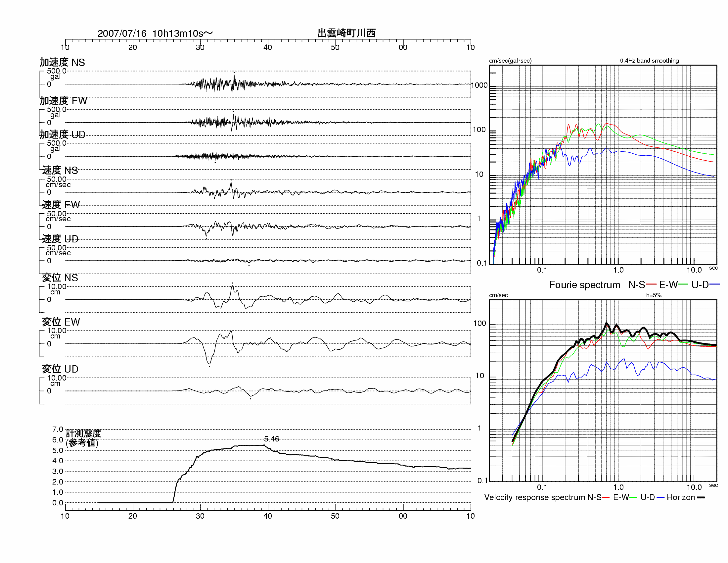Click the 1000 tick on Fourier spectrum axis
The width and height of the screenshot is (728, 563).
(479, 85)
